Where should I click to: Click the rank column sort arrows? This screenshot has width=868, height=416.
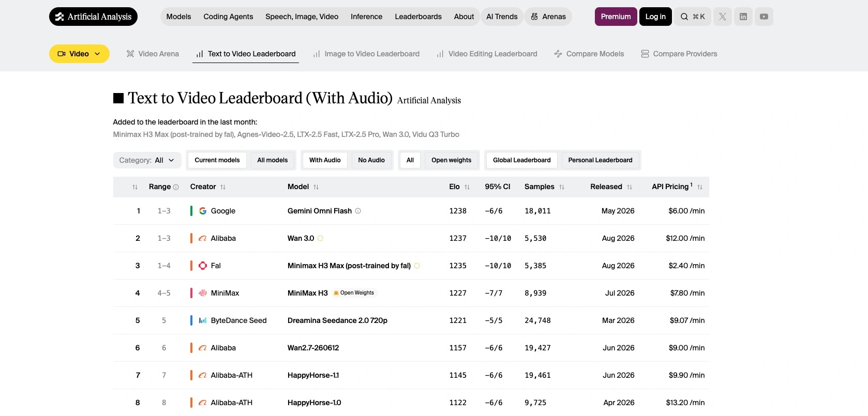click(135, 187)
